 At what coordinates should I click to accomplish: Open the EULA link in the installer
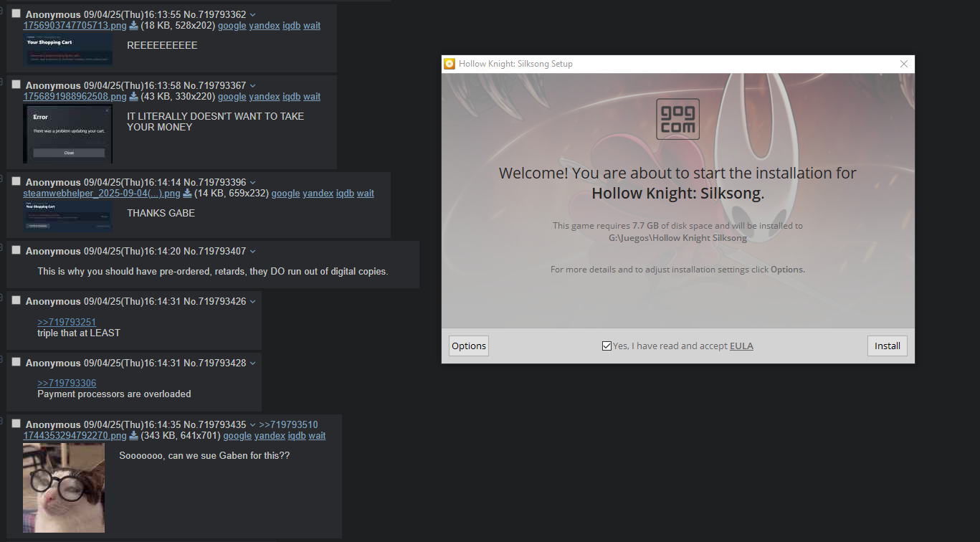(741, 346)
